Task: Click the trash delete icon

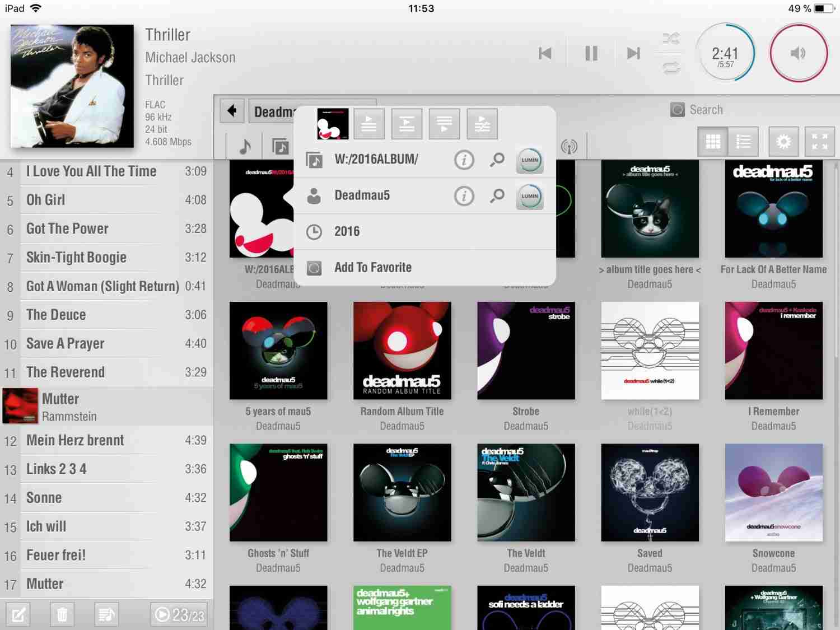Action: (62, 615)
